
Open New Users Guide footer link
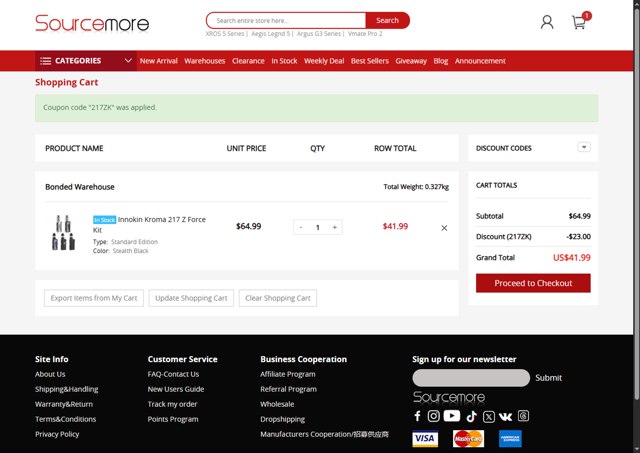[176, 389]
